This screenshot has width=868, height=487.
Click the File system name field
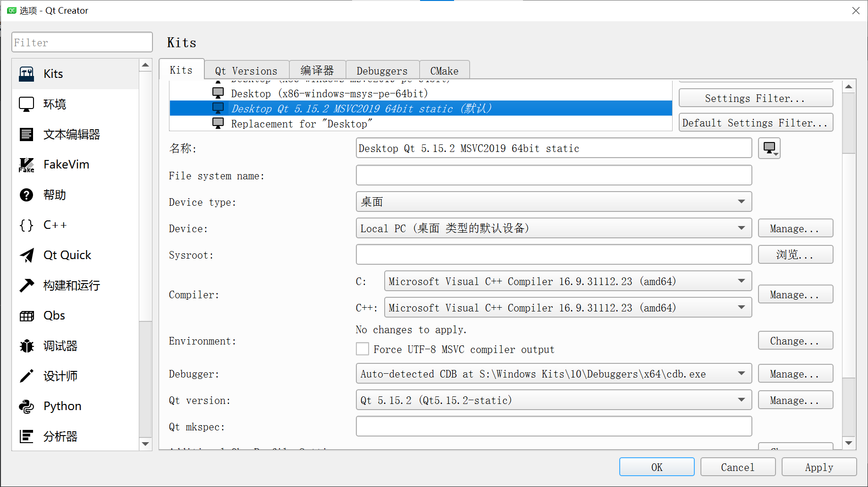[x=554, y=176]
